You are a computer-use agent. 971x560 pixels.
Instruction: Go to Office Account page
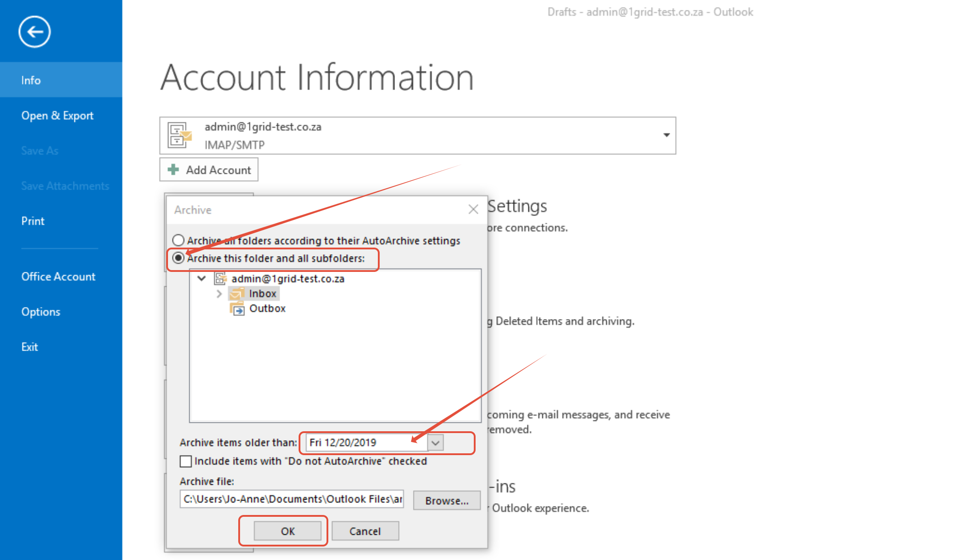tap(58, 276)
